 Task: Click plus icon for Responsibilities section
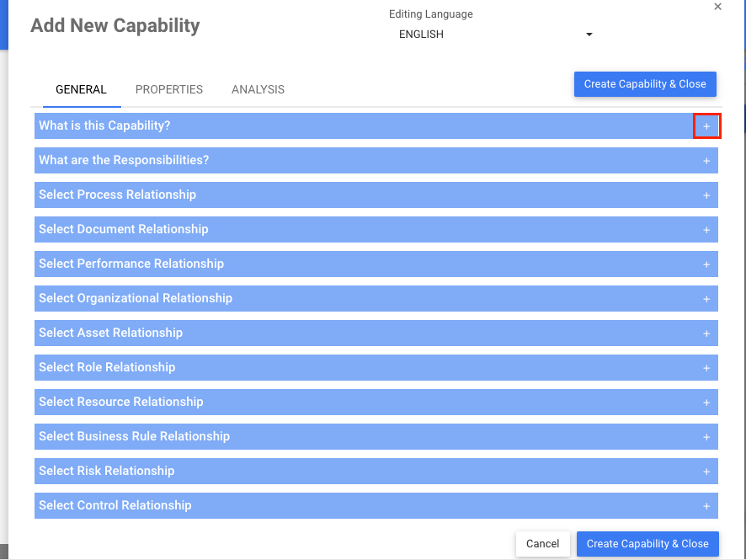(x=706, y=161)
